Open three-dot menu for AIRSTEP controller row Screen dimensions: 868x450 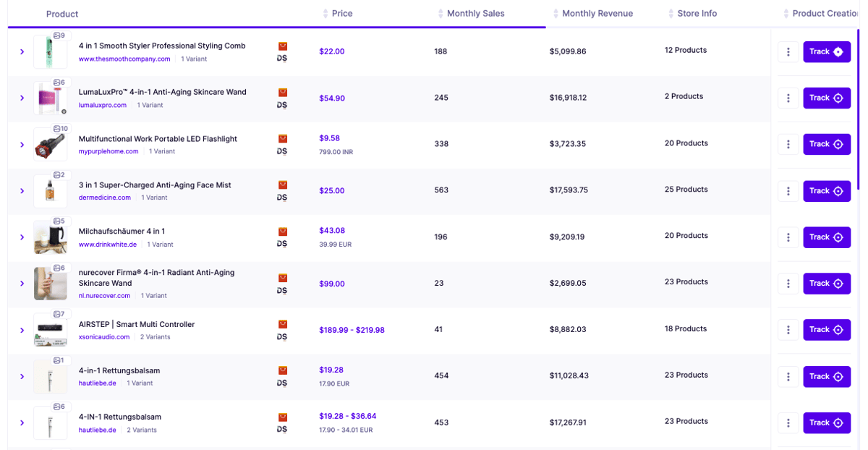[x=788, y=330]
